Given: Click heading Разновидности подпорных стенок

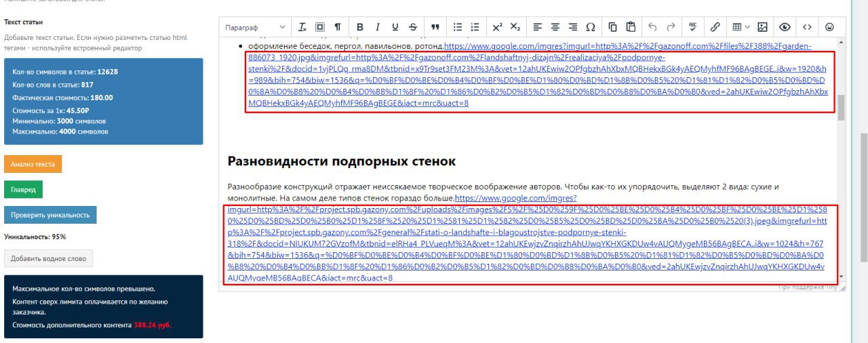Looking at the screenshot, I should [x=341, y=161].
